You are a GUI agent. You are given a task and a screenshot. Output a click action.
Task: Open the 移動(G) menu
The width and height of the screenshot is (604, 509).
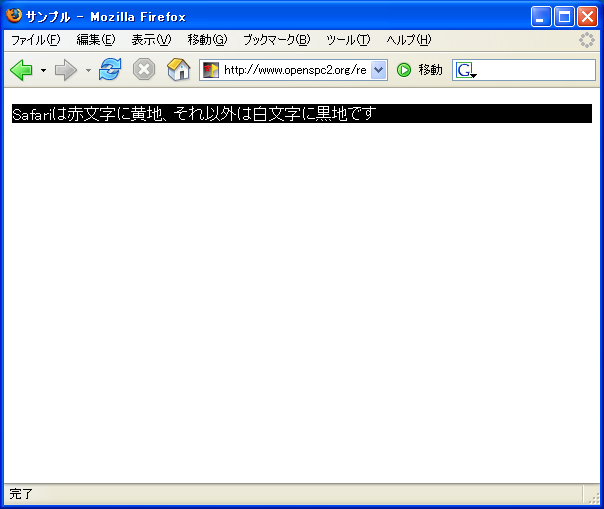207,40
